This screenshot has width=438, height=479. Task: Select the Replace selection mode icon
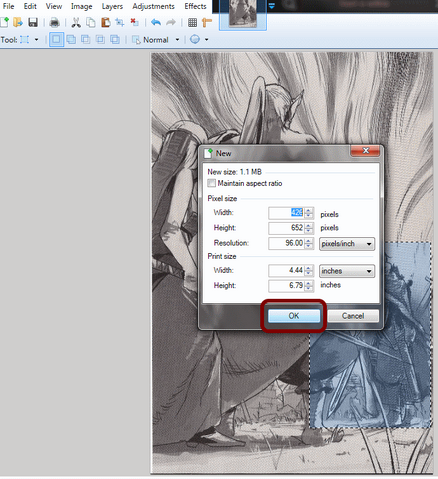56,39
